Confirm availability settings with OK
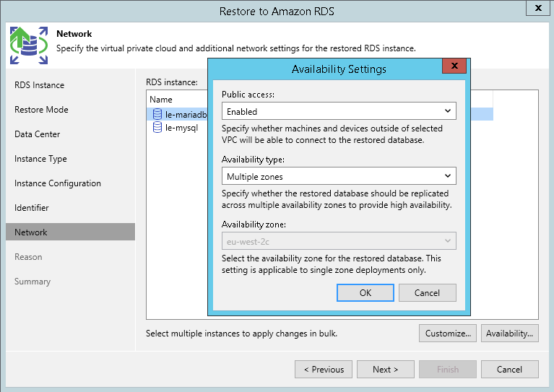The height and width of the screenshot is (392, 554). point(365,293)
